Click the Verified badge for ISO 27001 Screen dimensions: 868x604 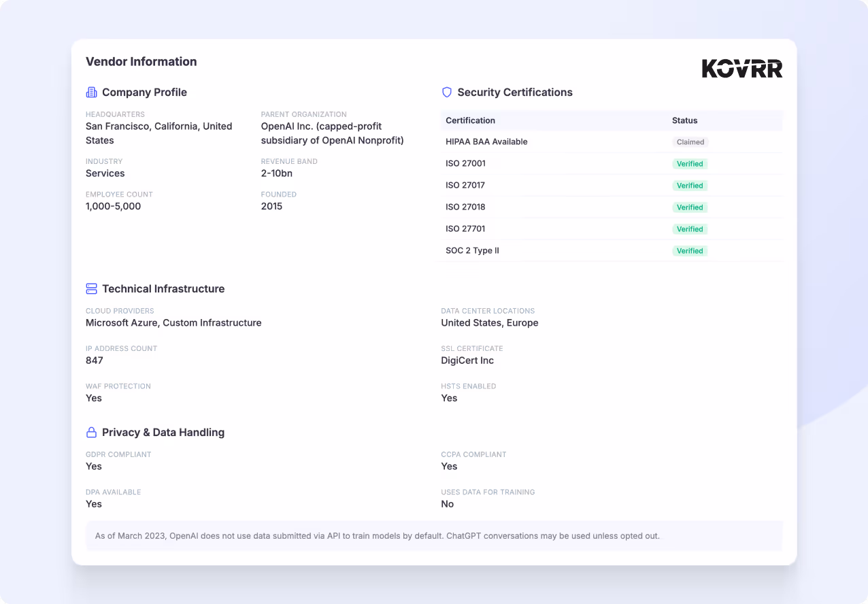690,164
